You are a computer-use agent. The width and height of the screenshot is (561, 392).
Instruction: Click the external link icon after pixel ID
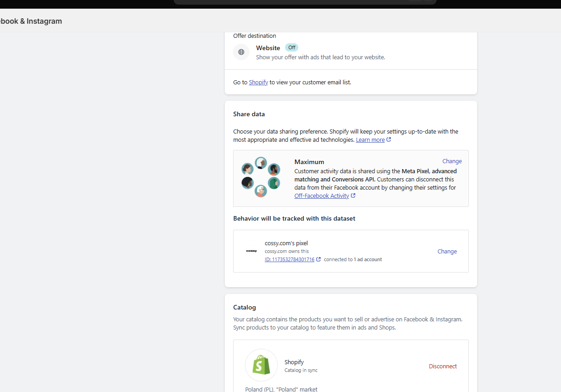(x=319, y=259)
